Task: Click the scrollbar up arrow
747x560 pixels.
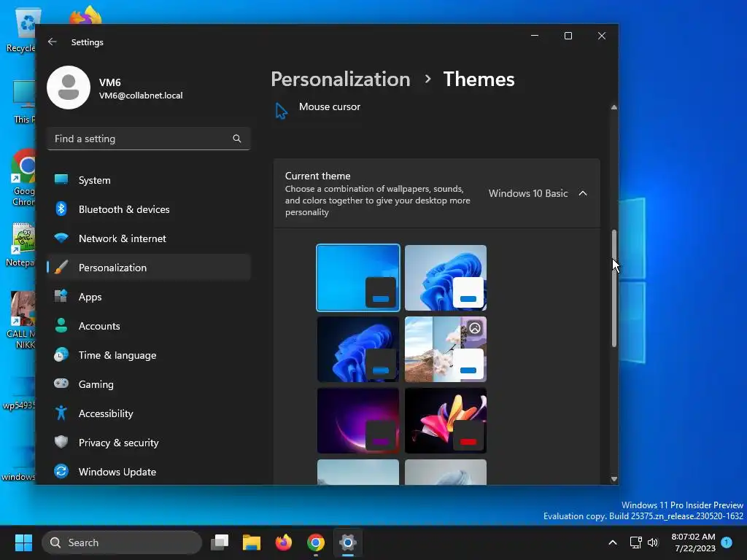Action: click(614, 108)
